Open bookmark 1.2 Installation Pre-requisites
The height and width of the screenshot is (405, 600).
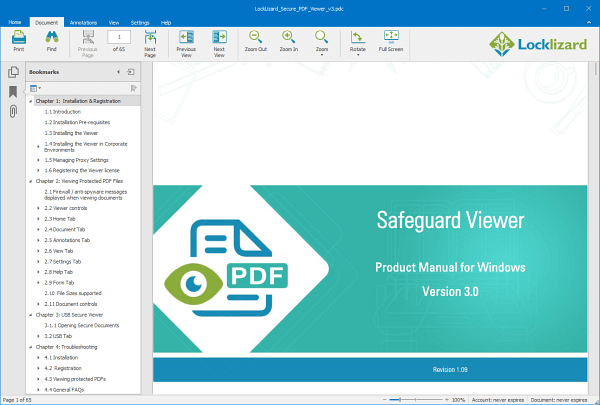(x=77, y=122)
